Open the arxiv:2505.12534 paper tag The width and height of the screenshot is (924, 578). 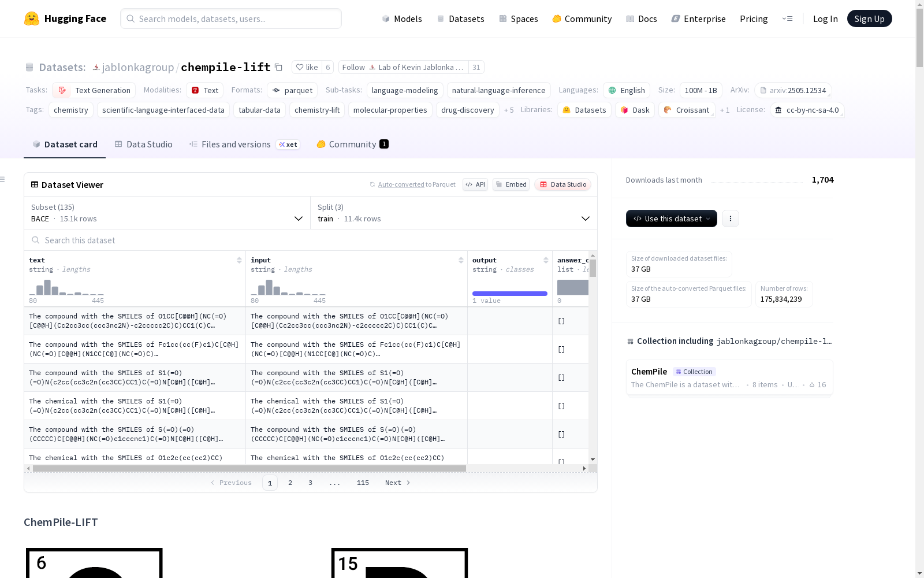792,90
